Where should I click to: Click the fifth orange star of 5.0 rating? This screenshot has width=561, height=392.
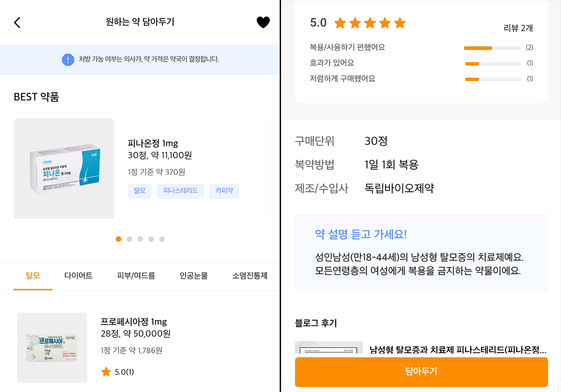399,23
